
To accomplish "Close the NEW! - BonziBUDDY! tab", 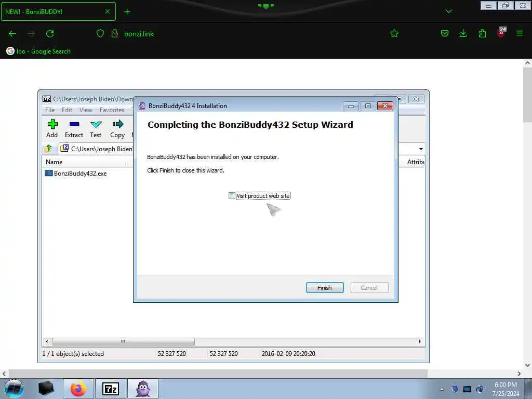I will click(x=107, y=11).
